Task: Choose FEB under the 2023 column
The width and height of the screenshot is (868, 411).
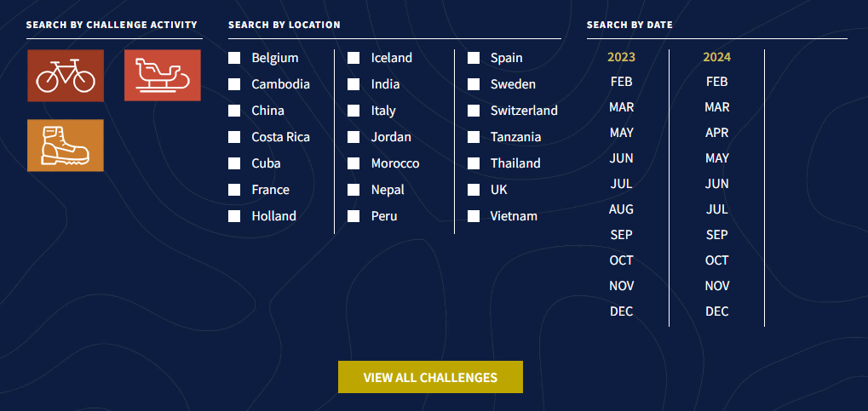Action: click(621, 82)
